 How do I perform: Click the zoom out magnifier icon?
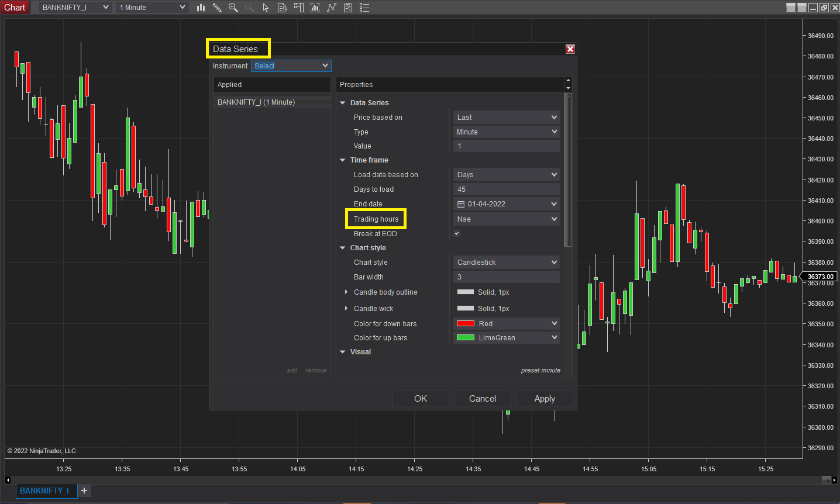point(250,8)
